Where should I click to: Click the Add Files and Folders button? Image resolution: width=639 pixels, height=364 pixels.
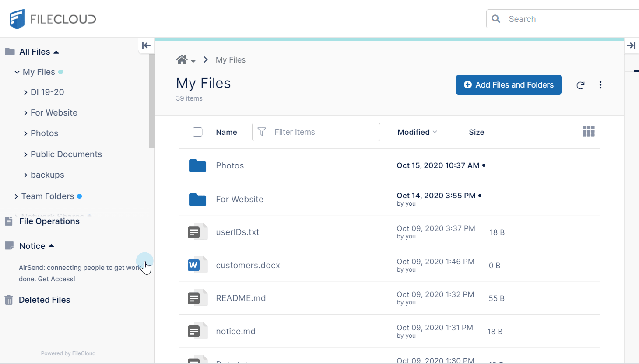tap(508, 85)
